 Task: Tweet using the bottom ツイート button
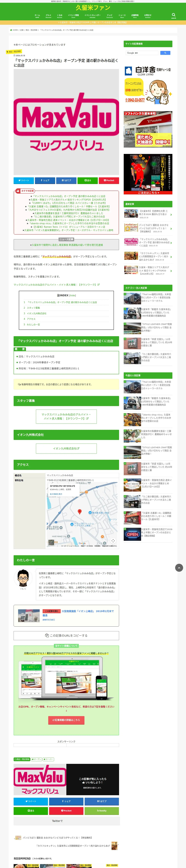30,801
